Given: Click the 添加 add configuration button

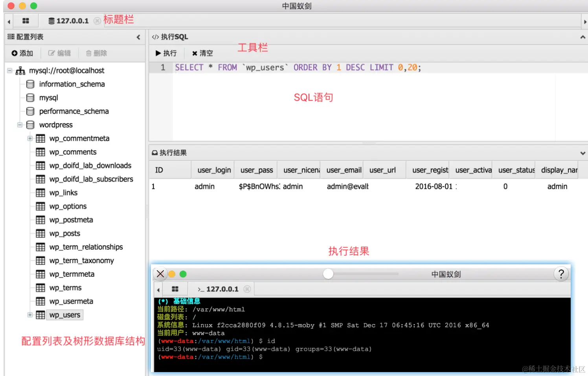Looking at the screenshot, I should tap(22, 53).
